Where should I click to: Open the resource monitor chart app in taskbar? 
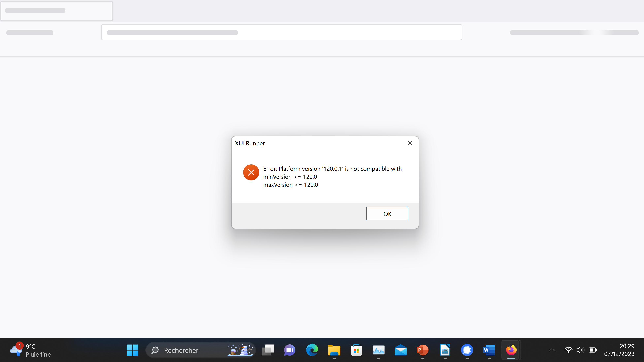(x=379, y=350)
